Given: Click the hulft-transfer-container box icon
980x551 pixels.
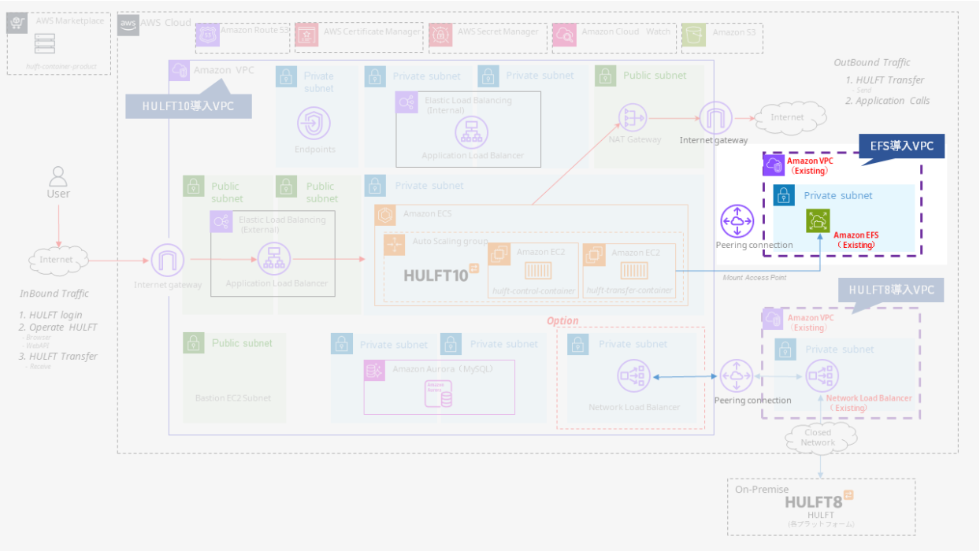Looking at the screenshot, I should click(x=633, y=272).
